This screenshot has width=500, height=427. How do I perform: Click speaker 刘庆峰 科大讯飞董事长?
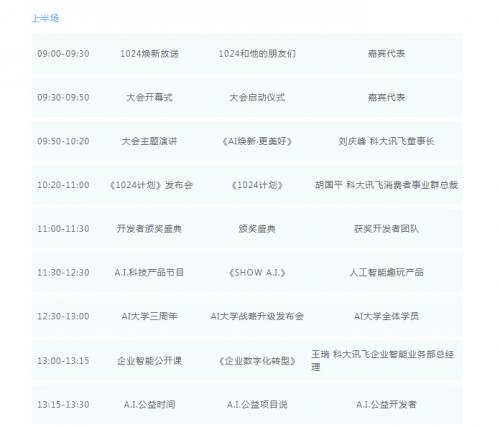386,141
